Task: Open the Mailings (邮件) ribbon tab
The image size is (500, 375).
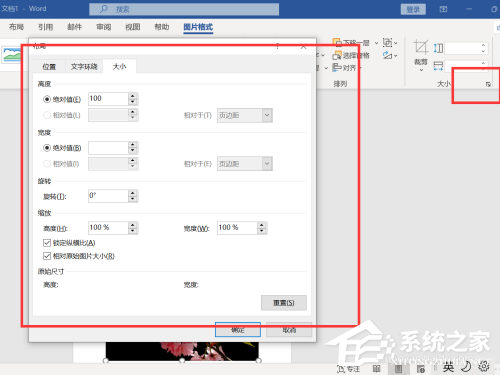Action: pos(74,27)
